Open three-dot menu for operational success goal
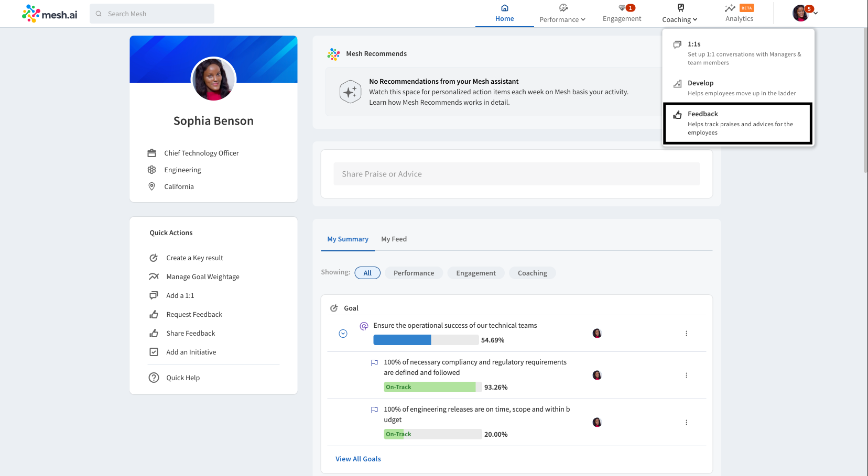The image size is (868, 476). tap(686, 333)
